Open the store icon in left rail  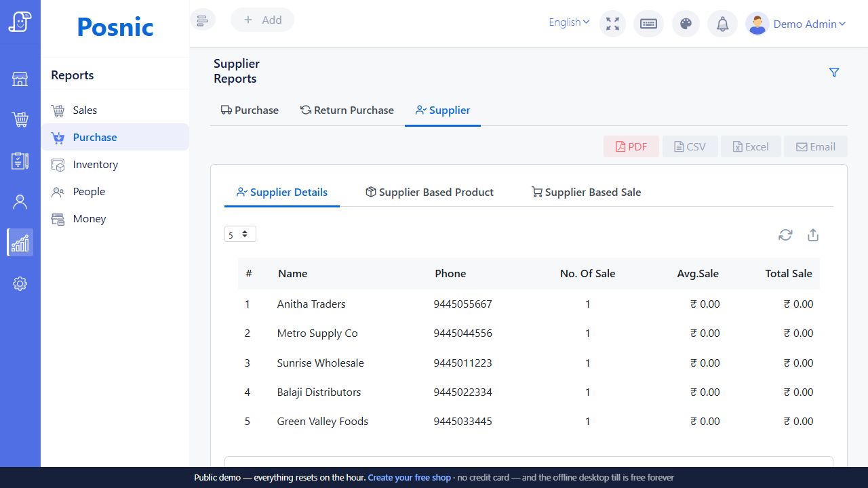click(20, 79)
